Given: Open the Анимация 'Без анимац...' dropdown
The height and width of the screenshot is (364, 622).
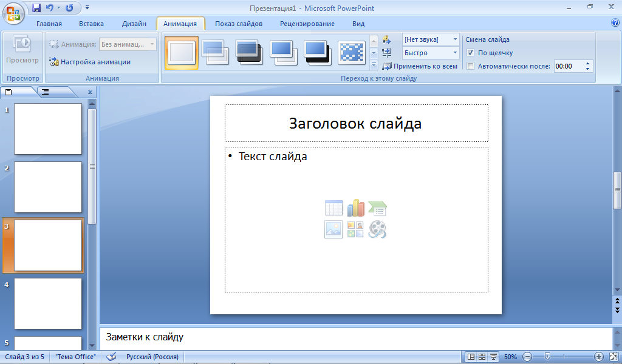Looking at the screenshot, I should click(128, 44).
